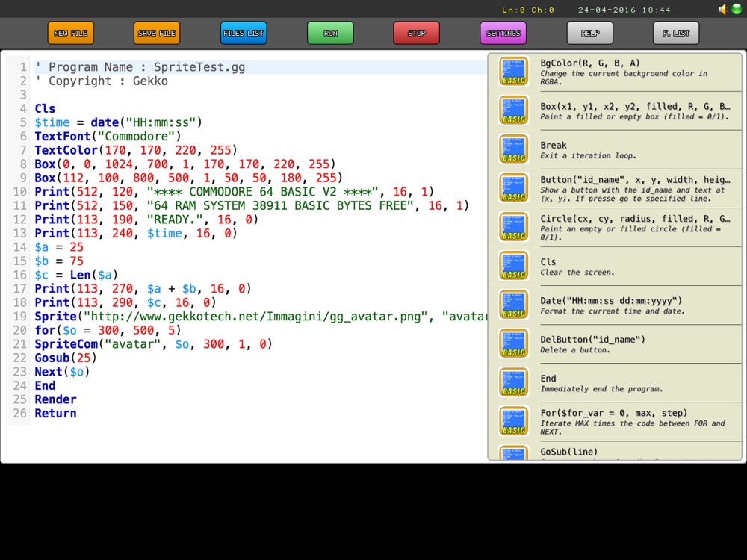Viewport: 747px width, 560px height.
Task: Stop execution using the red STOP button
Action: (416, 34)
